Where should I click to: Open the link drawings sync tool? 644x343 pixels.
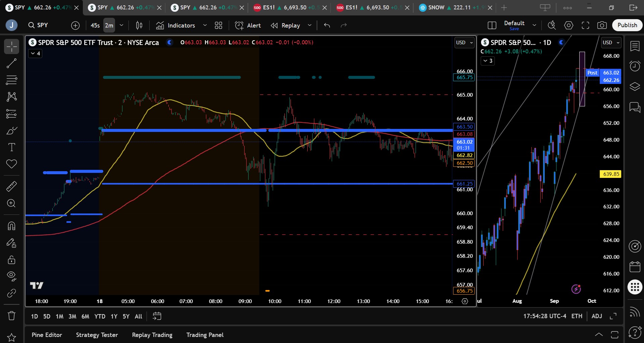coord(11,293)
